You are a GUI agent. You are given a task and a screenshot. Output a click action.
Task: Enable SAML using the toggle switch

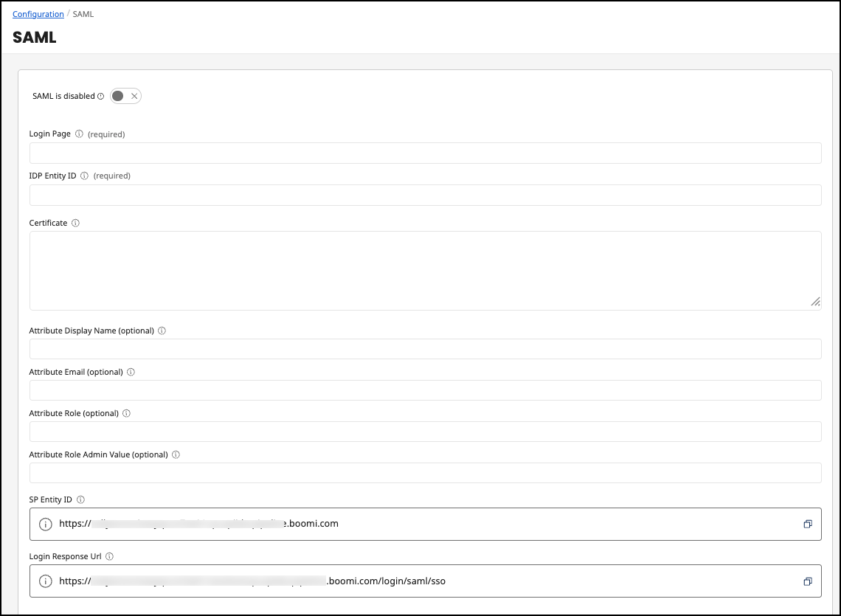tap(125, 96)
